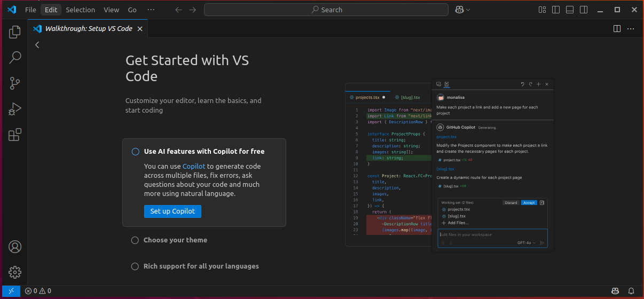Open the View menu

tap(112, 10)
